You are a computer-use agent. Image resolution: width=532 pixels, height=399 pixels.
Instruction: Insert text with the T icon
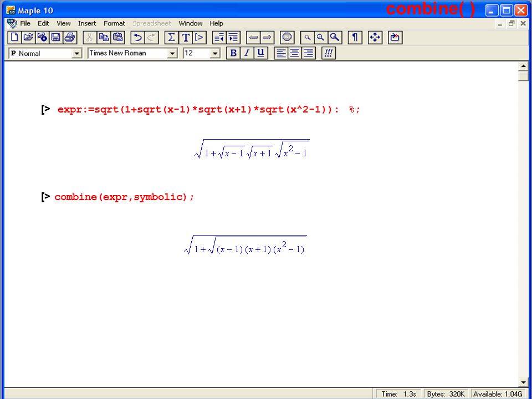pos(186,37)
